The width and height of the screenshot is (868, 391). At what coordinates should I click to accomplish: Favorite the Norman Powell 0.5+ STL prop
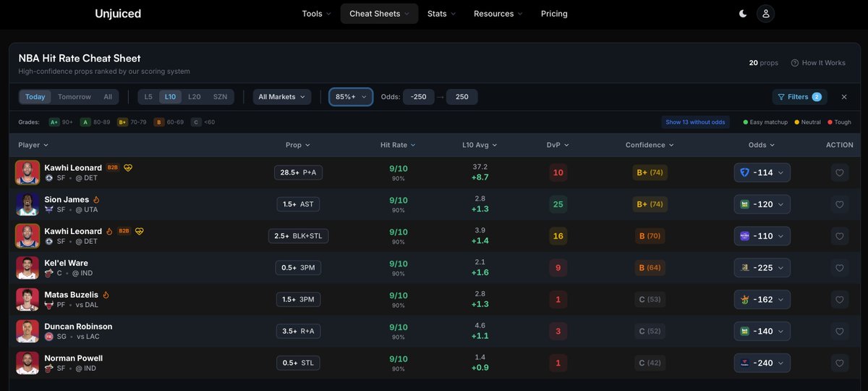[839, 363]
